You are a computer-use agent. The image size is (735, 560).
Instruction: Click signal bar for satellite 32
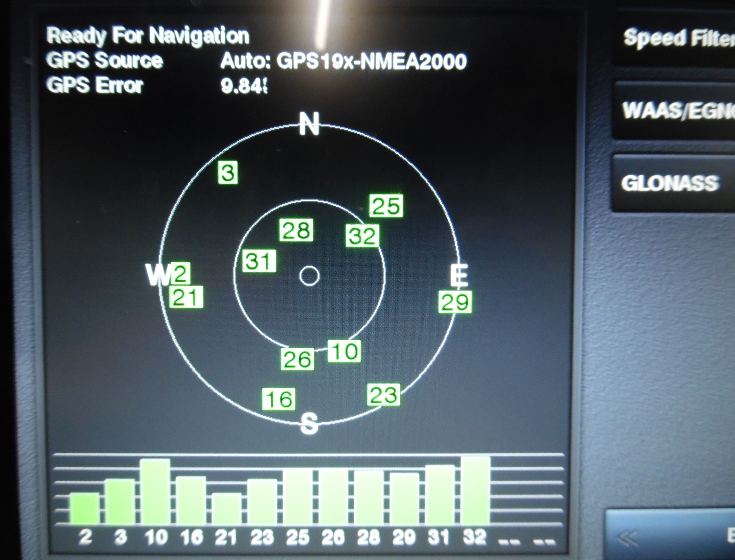[x=476, y=490]
